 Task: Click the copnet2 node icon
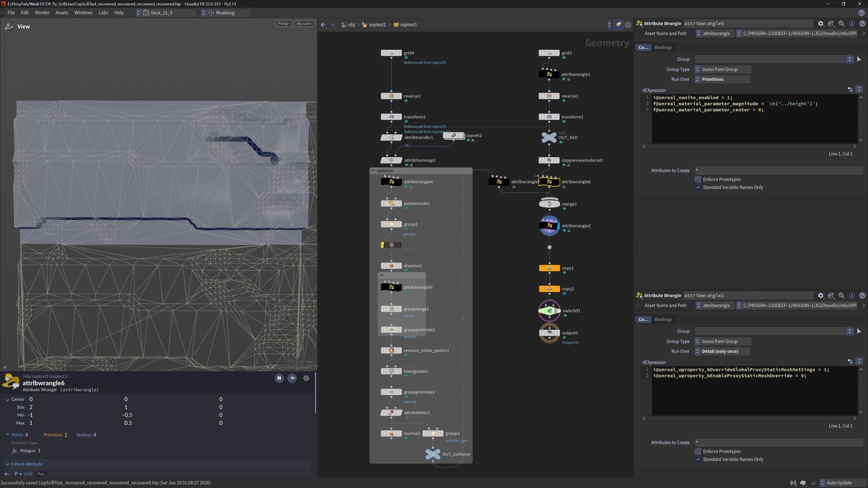[454, 136]
